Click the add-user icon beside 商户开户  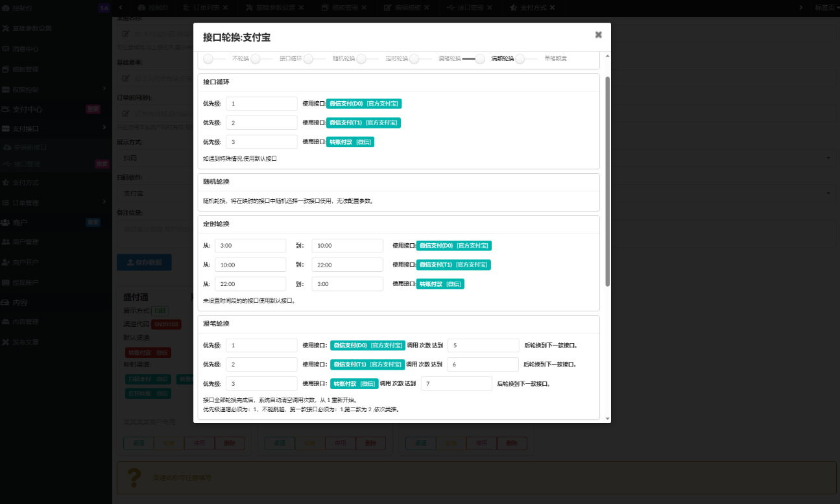pyautogui.click(x=6, y=263)
